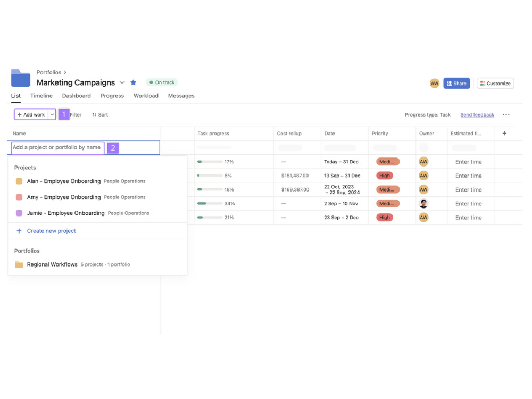The image size is (532, 399).
Task: Open the Add work dropdown arrow
Action: coord(52,115)
